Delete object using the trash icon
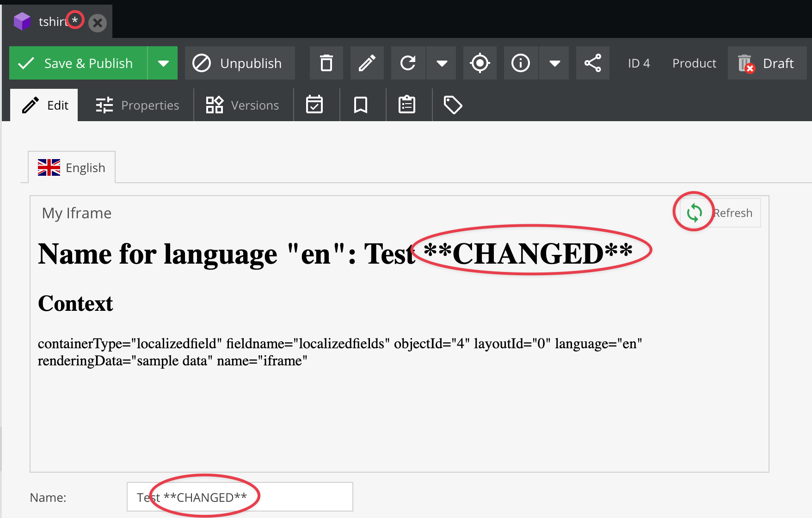 click(x=326, y=63)
